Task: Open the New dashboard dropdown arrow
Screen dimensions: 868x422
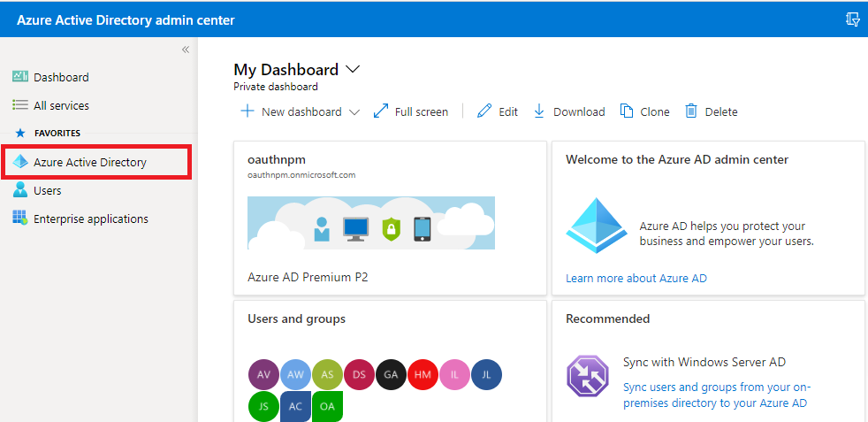Action: [354, 112]
